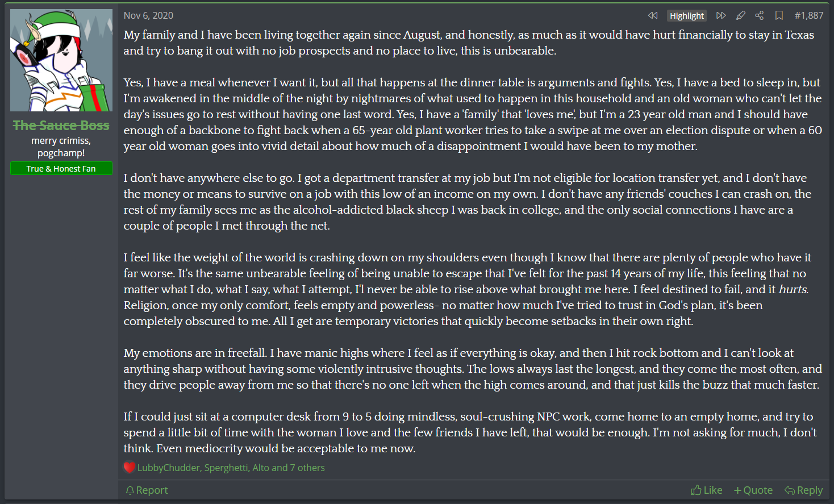The image size is (834, 504).
Task: Add post to Quote selection
Action: coord(753,490)
